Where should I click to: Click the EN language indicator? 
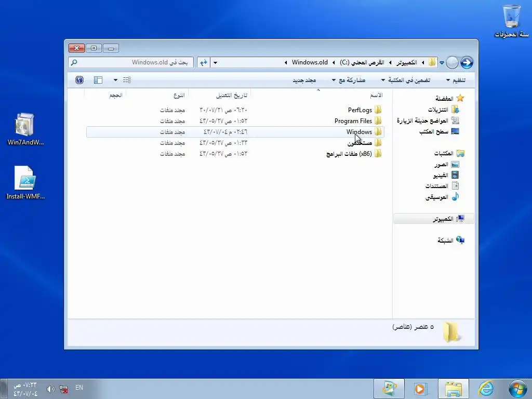[79, 388]
